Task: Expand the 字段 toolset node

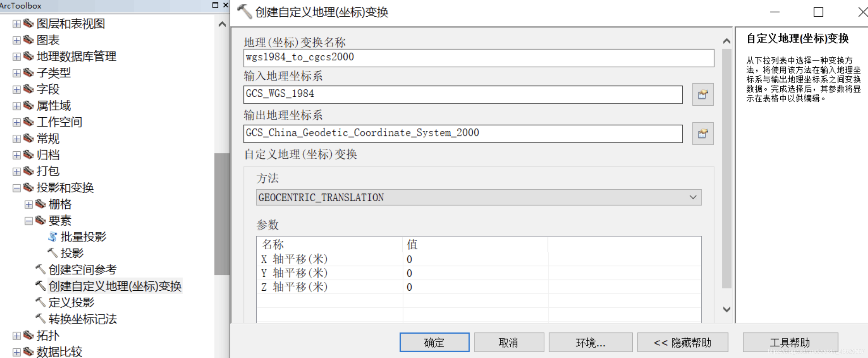Action: (x=16, y=89)
